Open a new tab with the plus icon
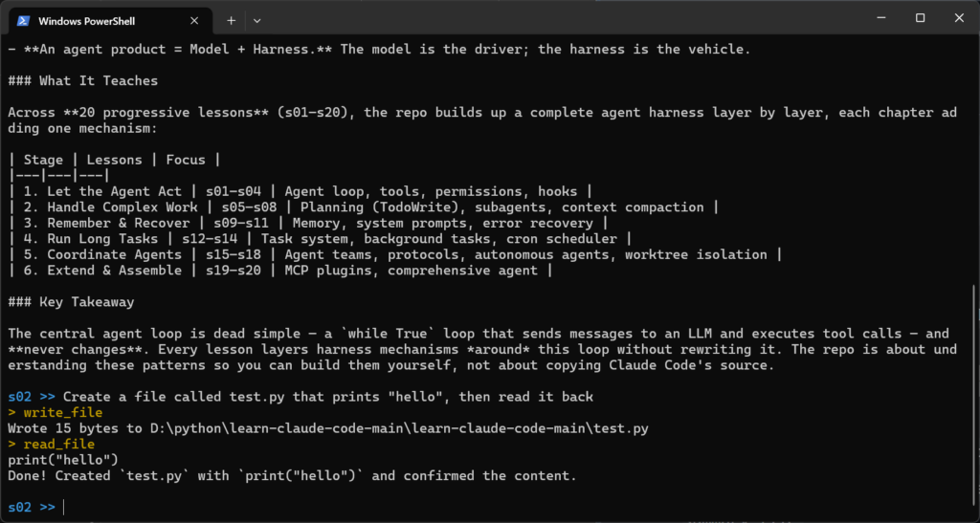Viewport: 980px width, 523px height. pos(232,21)
